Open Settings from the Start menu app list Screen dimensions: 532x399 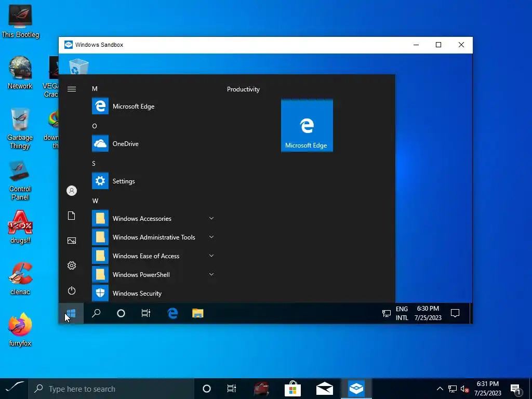coord(153,181)
